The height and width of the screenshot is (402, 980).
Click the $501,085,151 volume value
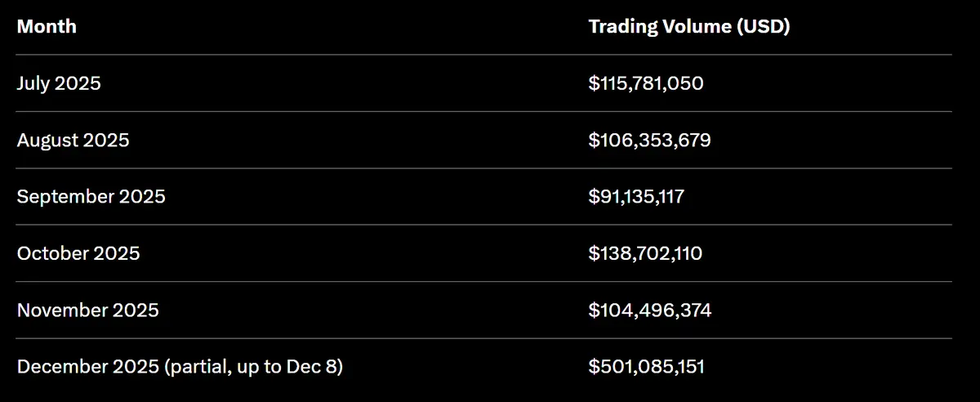click(646, 368)
